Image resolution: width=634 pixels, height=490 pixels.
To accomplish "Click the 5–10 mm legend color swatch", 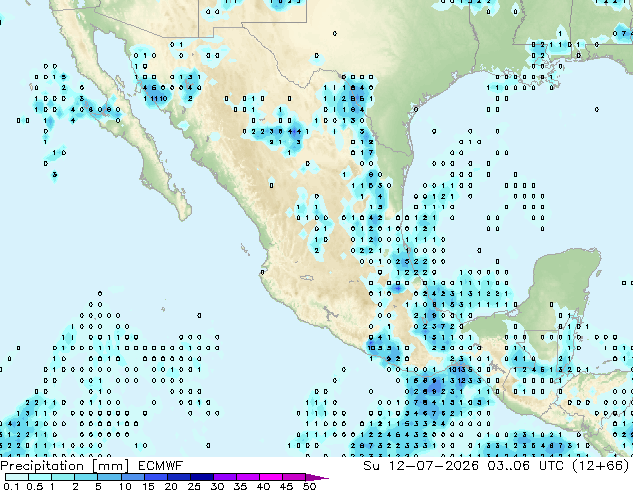I will [109, 477].
